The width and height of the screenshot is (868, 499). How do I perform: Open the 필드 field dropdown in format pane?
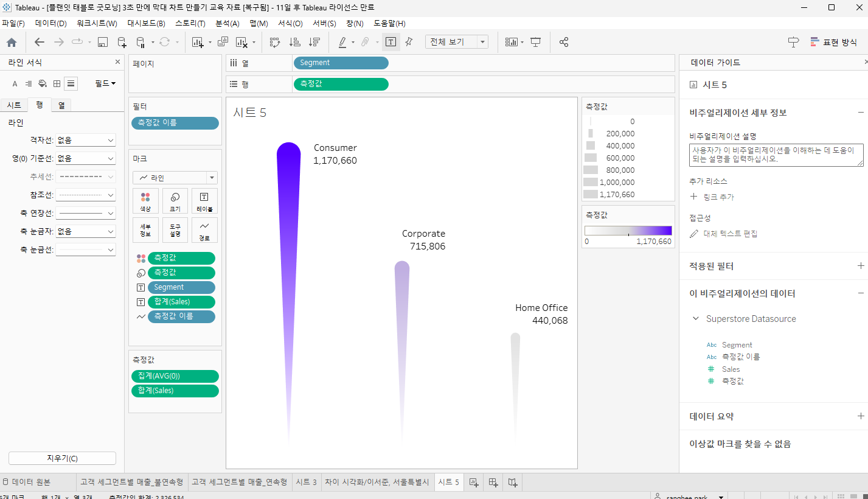click(105, 83)
